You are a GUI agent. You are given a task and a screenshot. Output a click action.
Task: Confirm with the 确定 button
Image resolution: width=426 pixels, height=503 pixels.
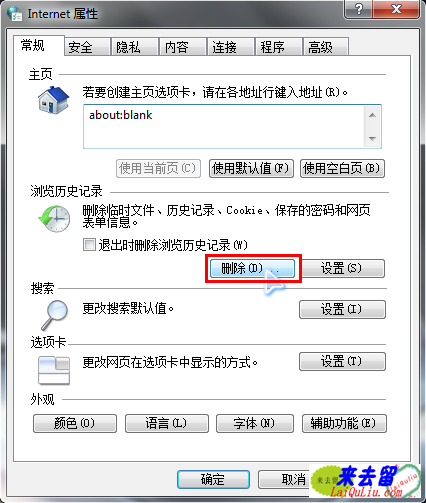pyautogui.click(x=213, y=480)
